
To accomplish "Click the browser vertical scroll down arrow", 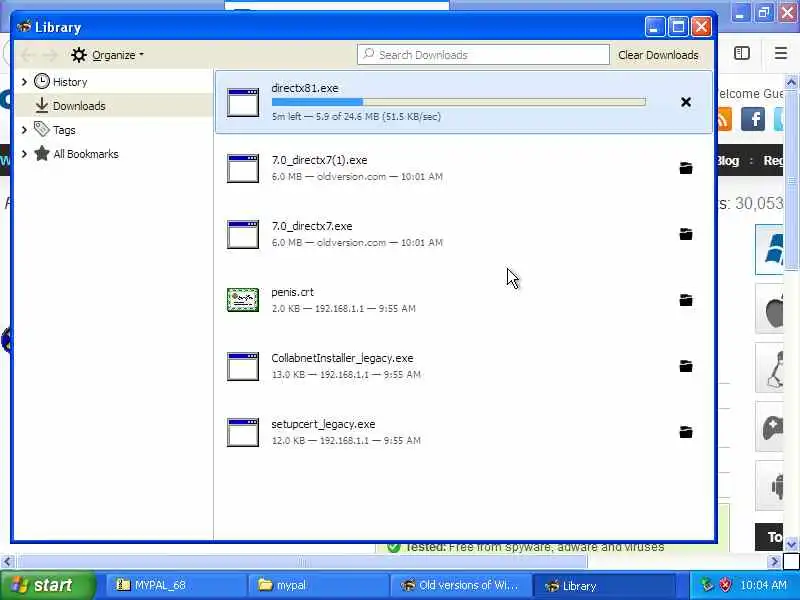I will 792,544.
